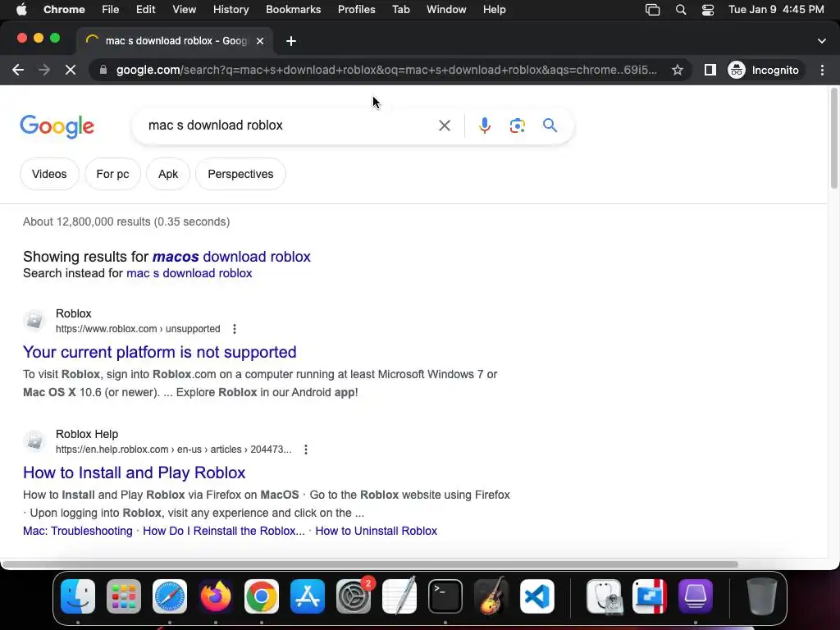Open the Window menu
The height and width of the screenshot is (630, 840).
(x=446, y=10)
